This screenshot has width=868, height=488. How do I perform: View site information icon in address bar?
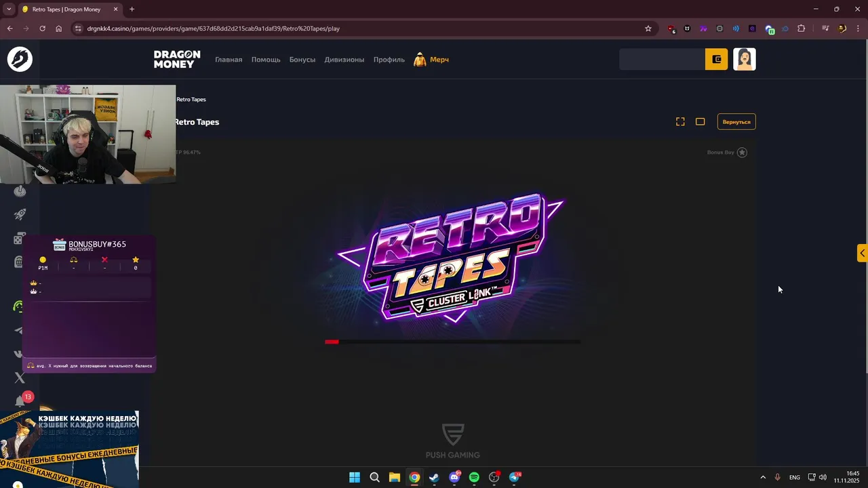tap(78, 28)
